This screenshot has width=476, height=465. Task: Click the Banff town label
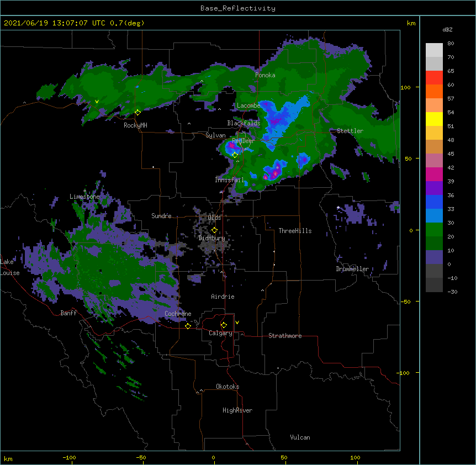click(68, 313)
